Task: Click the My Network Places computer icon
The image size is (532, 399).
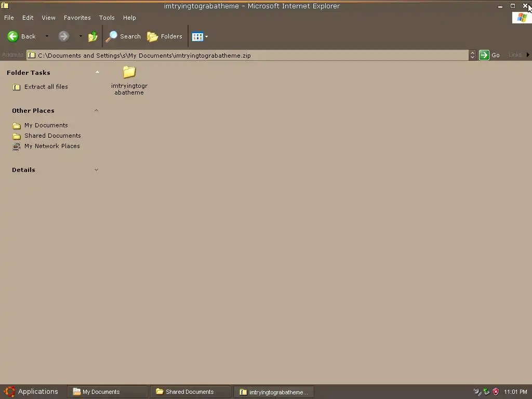Action: 16,147
